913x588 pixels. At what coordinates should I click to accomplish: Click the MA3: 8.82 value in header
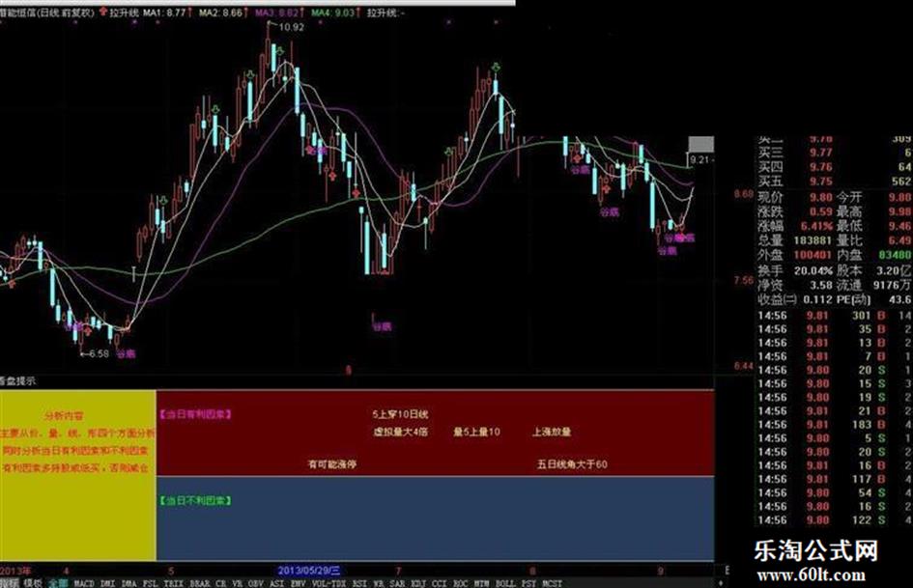point(277,13)
